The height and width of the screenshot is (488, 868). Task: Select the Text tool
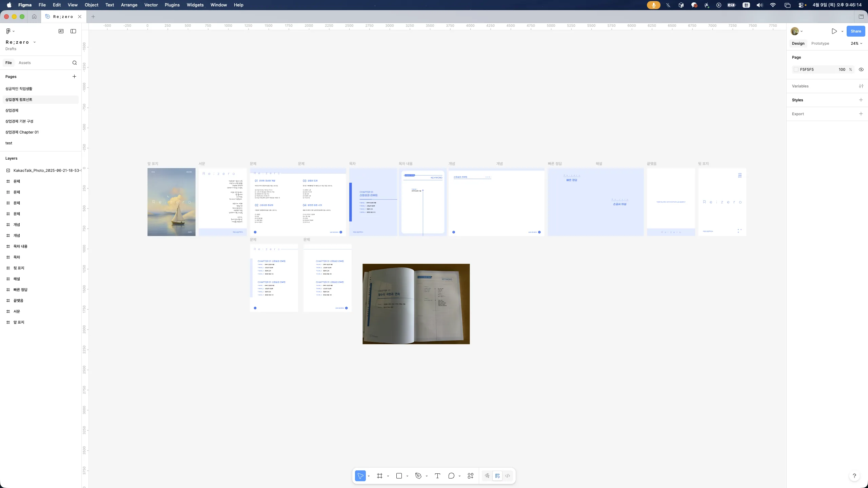[x=437, y=476]
